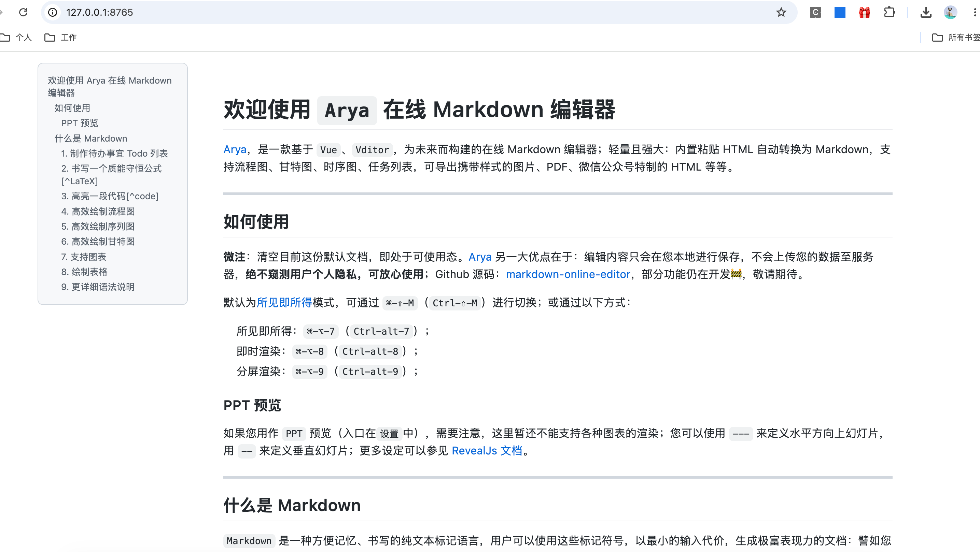Click the Vditor inline code text
Screen dimensions: 980x552
pos(372,150)
